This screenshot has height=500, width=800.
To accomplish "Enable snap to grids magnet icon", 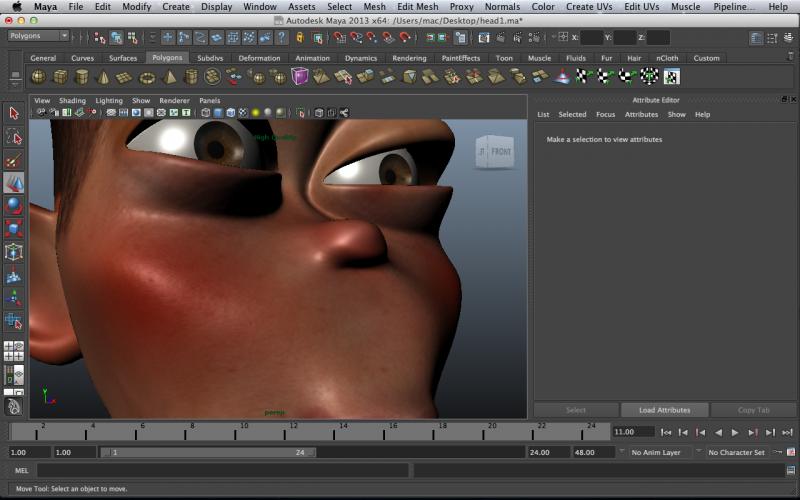I will click(340, 37).
